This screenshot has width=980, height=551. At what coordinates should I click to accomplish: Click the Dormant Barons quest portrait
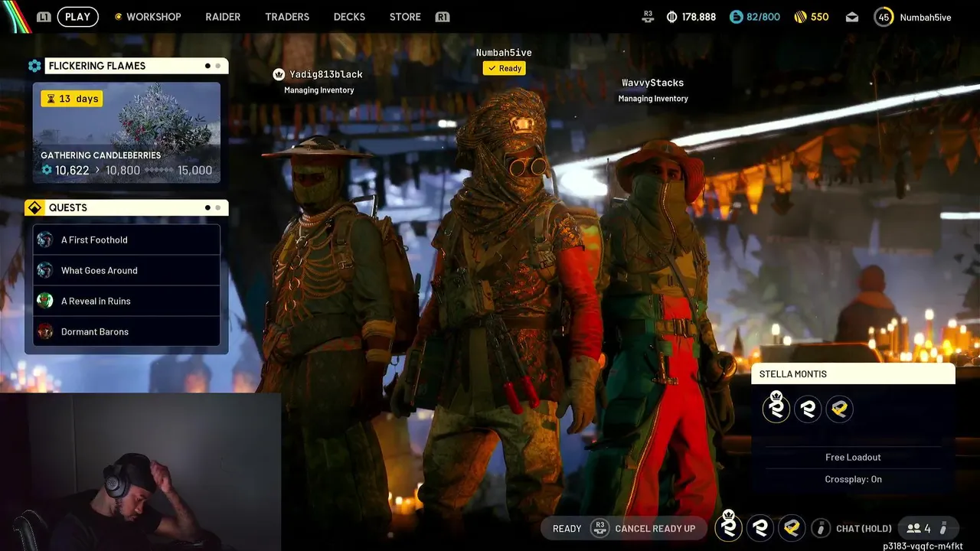point(45,331)
